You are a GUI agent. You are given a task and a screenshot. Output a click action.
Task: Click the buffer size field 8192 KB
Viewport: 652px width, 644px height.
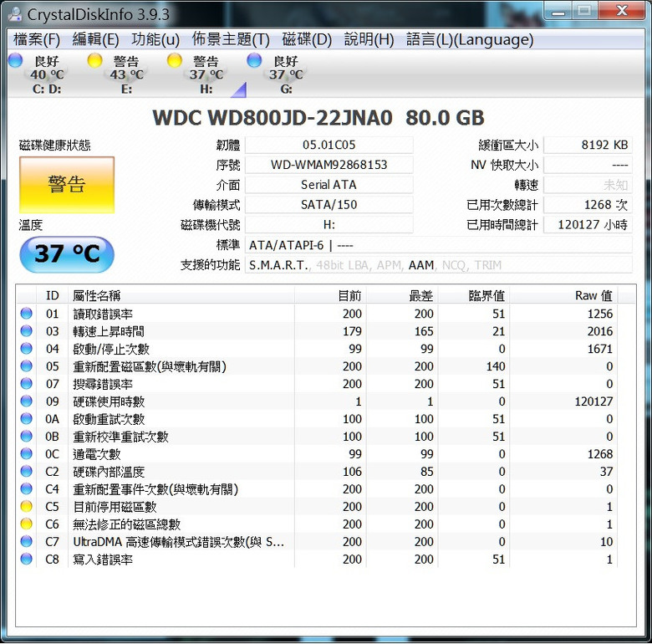(588, 145)
